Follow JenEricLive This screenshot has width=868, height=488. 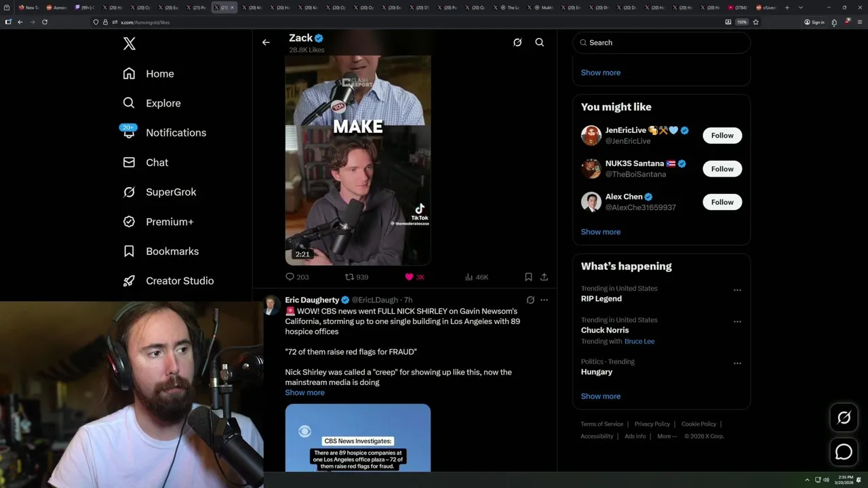(x=722, y=135)
